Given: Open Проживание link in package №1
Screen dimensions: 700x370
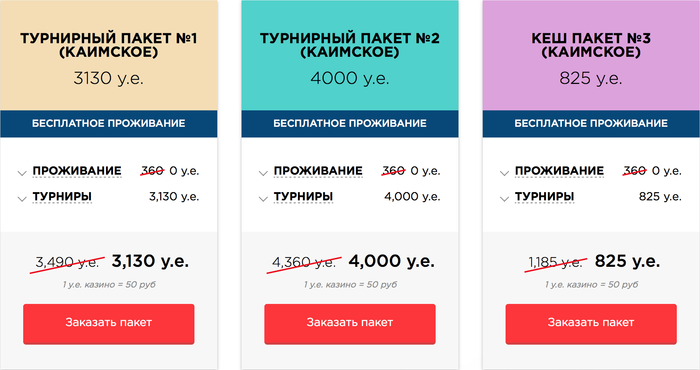Looking at the screenshot, I should (x=77, y=171).
